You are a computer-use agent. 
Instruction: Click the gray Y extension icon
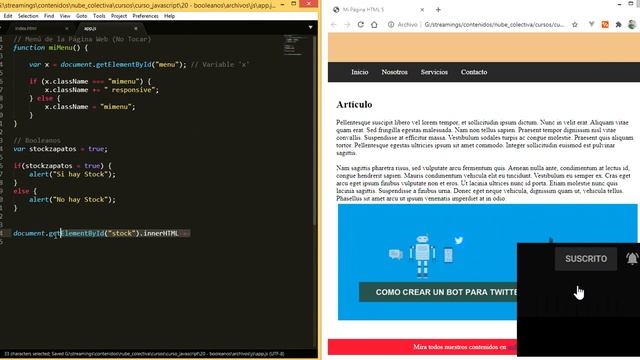coord(591,24)
